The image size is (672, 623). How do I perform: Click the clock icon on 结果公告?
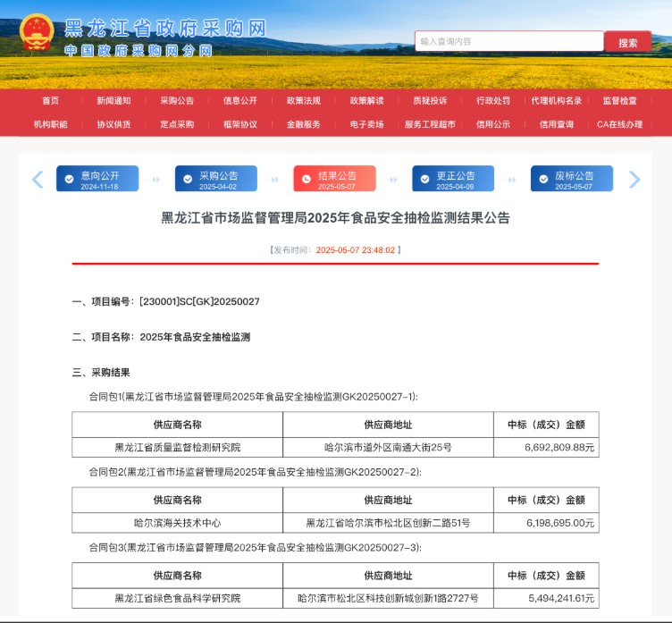[307, 180]
